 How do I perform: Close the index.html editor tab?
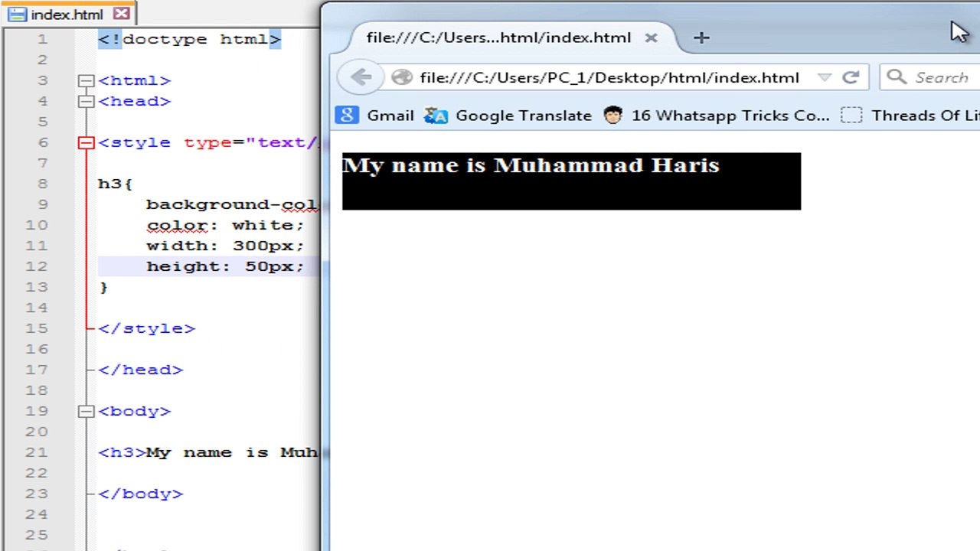(121, 14)
